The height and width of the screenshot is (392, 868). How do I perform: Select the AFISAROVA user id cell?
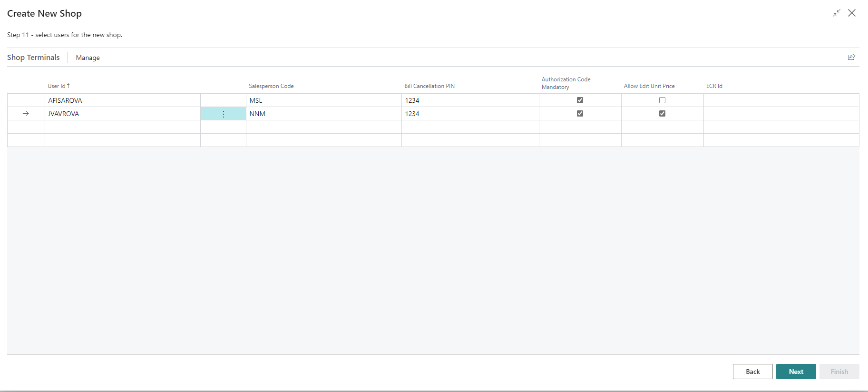coord(123,100)
